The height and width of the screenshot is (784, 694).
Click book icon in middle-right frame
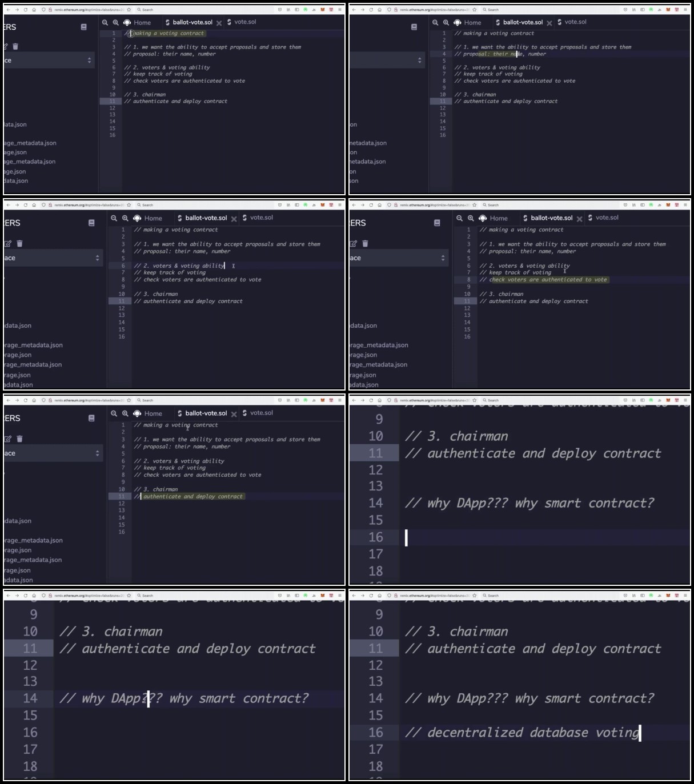click(x=437, y=223)
